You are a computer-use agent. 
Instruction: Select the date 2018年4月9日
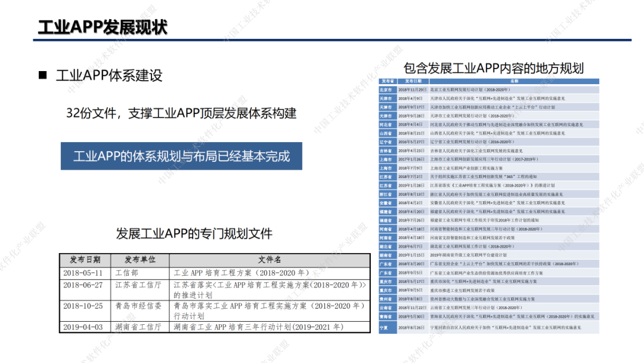pyautogui.click(x=410, y=99)
